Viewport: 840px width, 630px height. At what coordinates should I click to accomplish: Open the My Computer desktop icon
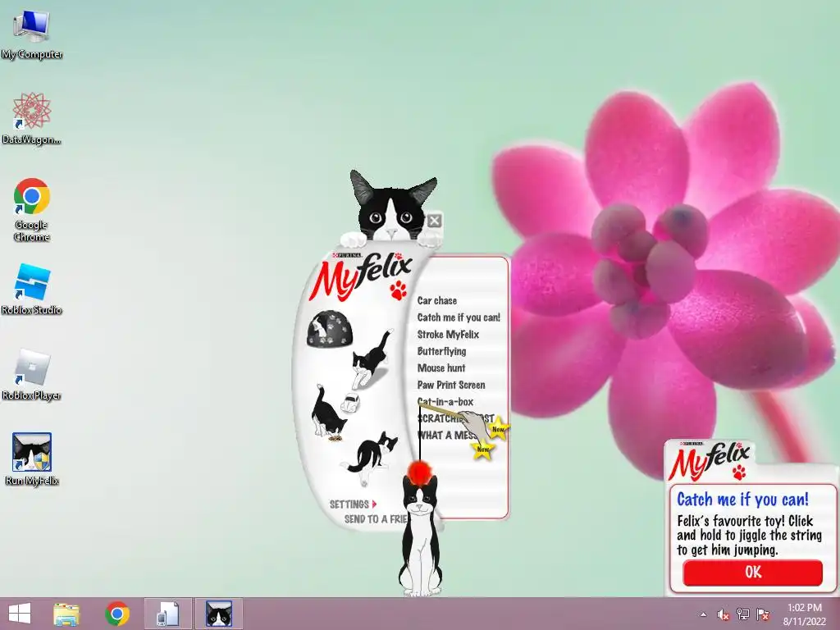(x=32, y=34)
